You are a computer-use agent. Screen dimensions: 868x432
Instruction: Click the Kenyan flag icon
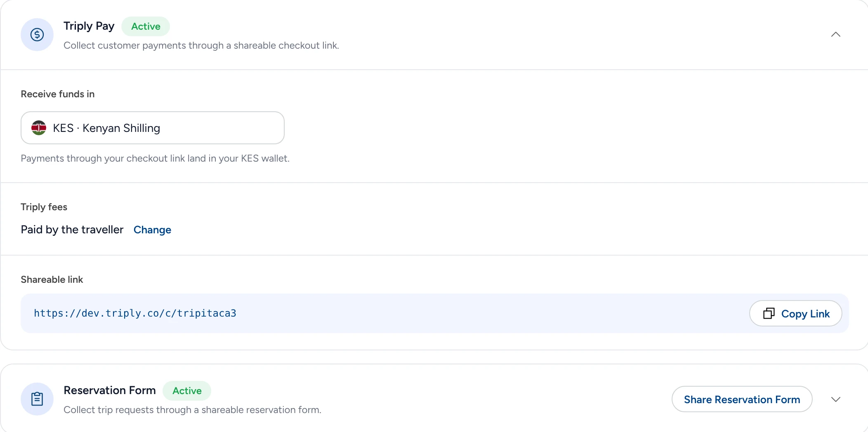pos(39,128)
